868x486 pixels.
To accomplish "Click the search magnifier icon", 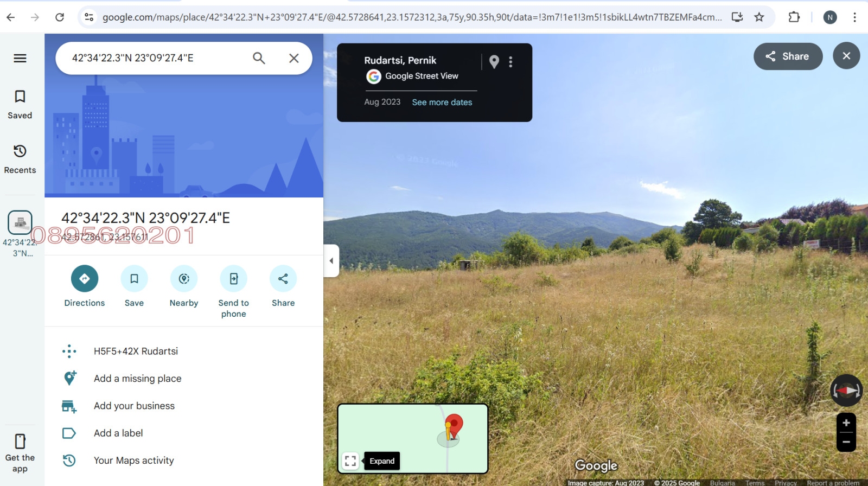I will click(259, 58).
